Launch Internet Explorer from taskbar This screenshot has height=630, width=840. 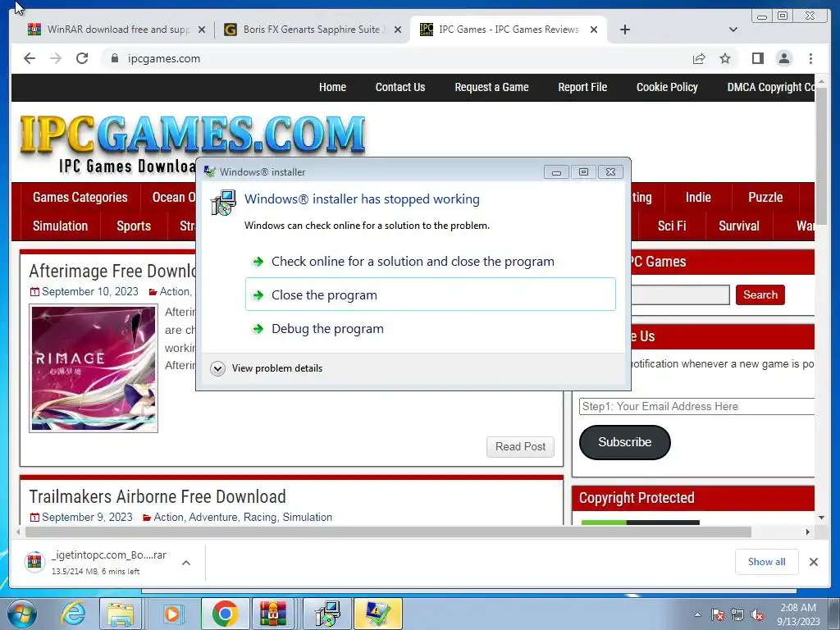73,614
